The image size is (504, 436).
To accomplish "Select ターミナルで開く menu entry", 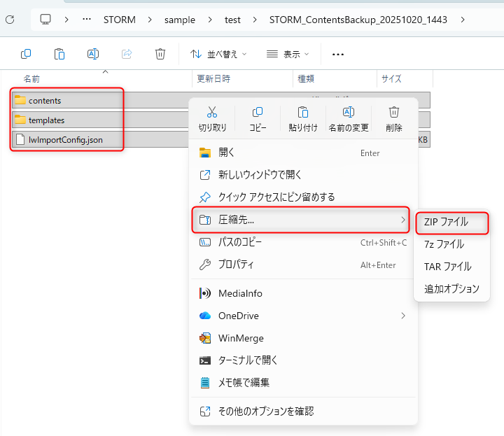I will pos(303,360).
